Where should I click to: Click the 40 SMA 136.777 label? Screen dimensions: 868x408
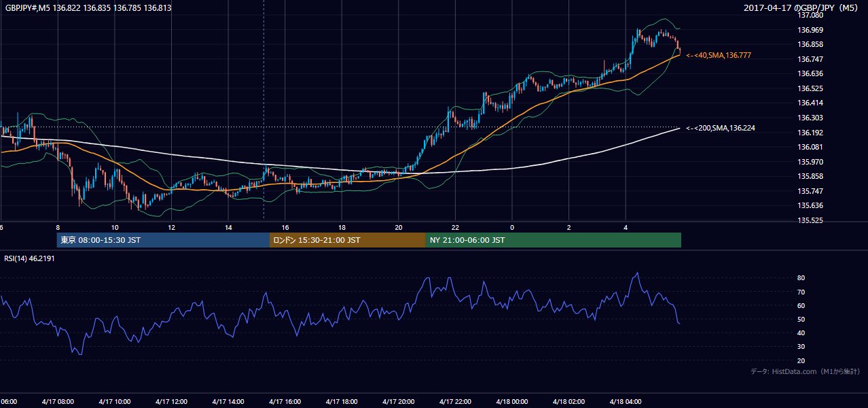click(719, 55)
